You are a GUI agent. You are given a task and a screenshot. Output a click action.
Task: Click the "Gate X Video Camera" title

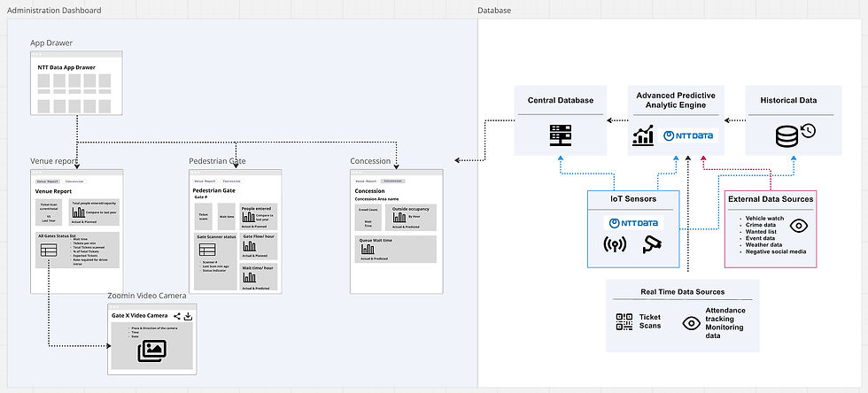pyautogui.click(x=140, y=315)
